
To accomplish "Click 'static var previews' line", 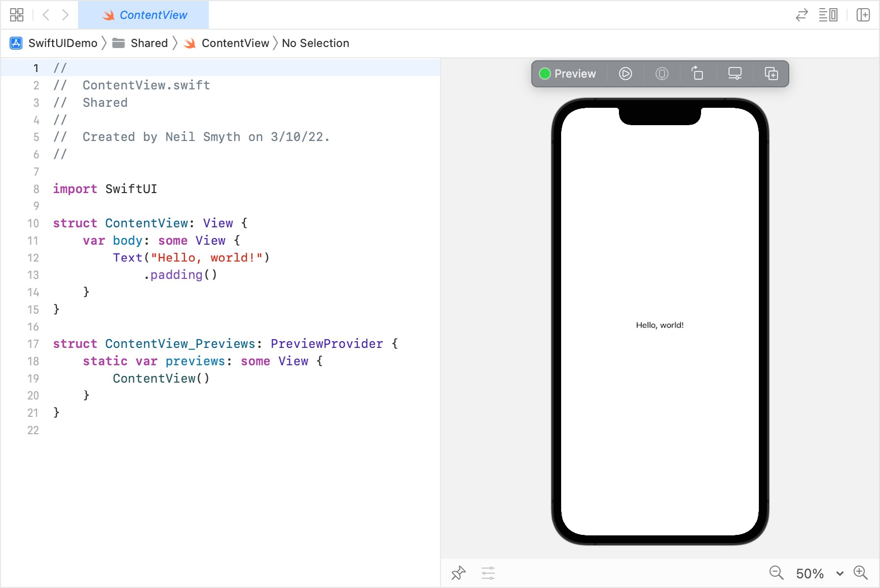I will click(x=203, y=361).
